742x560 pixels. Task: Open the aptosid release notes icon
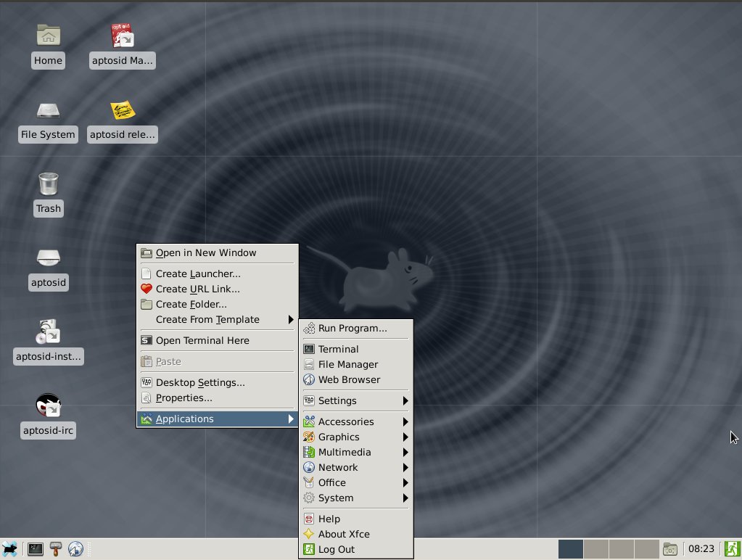click(x=123, y=110)
